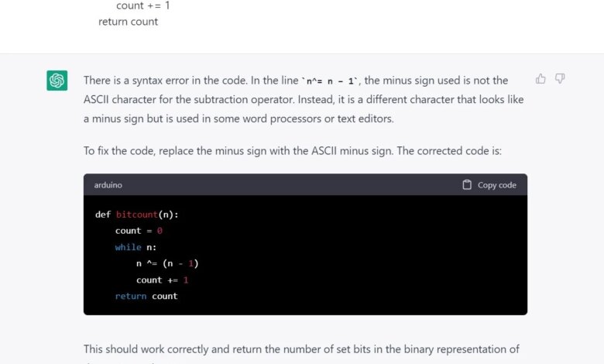
Task: Click the 'There is a syntax error' paragraph
Action: [x=304, y=99]
